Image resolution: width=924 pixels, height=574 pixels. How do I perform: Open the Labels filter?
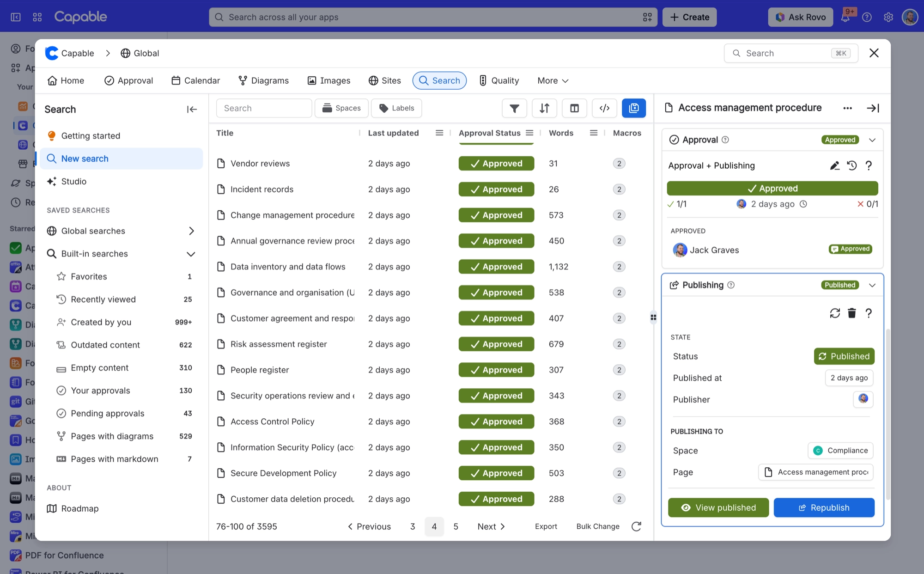[x=396, y=108]
